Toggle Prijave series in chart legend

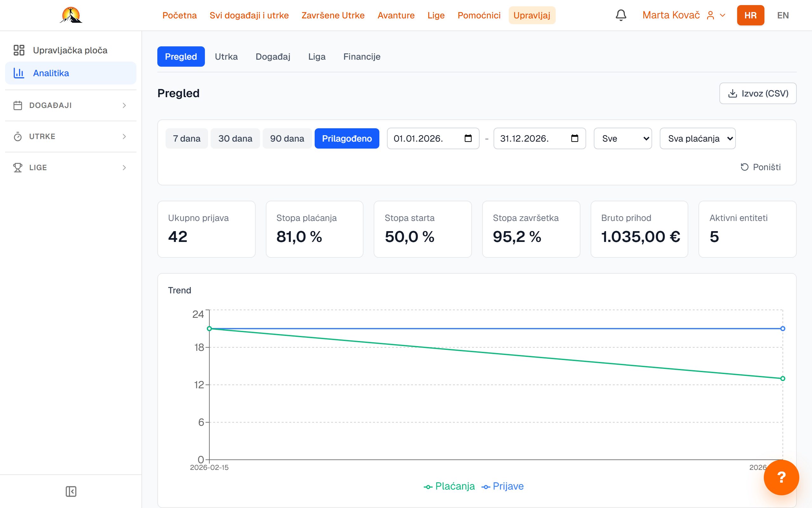(x=502, y=486)
